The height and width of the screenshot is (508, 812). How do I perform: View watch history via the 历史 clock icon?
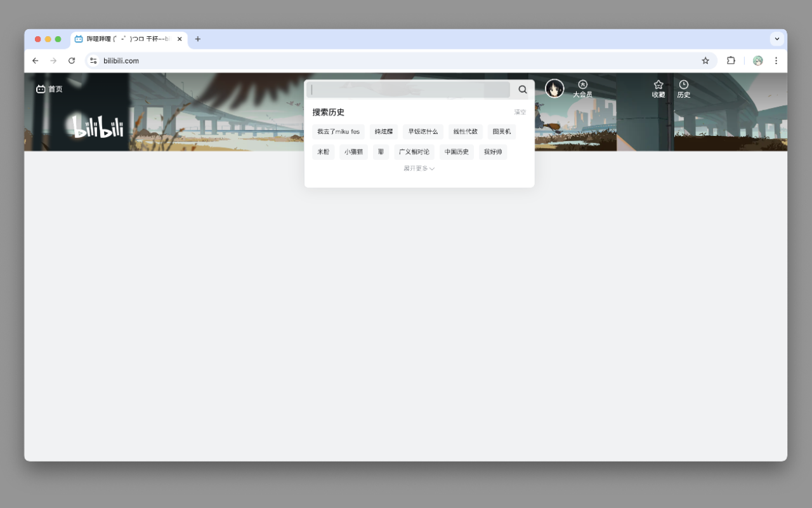[x=683, y=88]
